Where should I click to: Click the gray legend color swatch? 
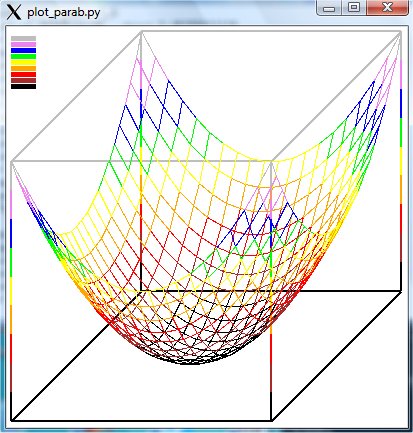tap(23, 39)
